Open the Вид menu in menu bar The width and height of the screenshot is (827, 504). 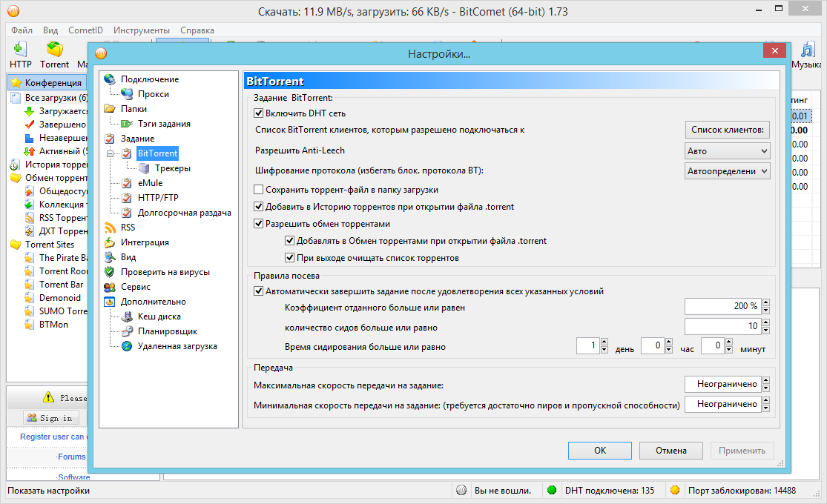(50, 30)
